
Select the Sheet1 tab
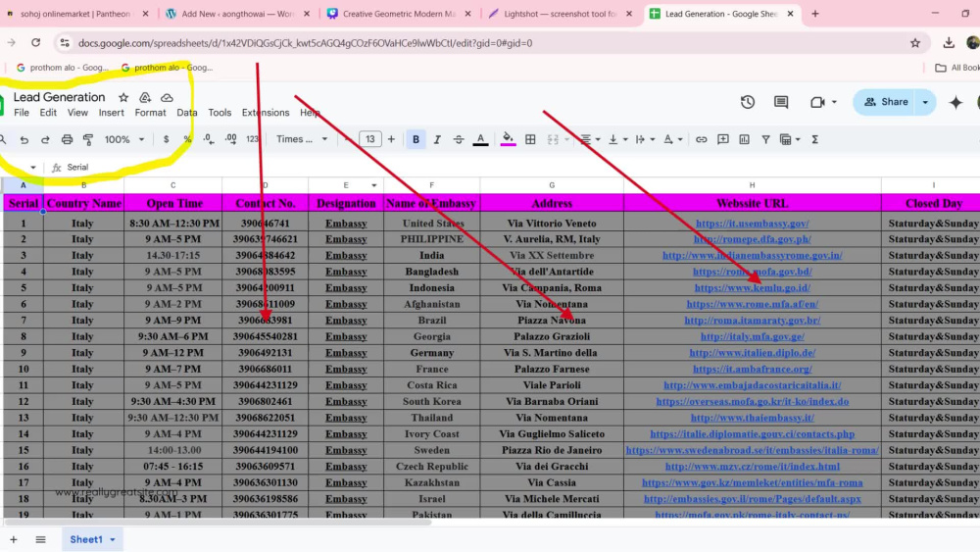[92, 539]
